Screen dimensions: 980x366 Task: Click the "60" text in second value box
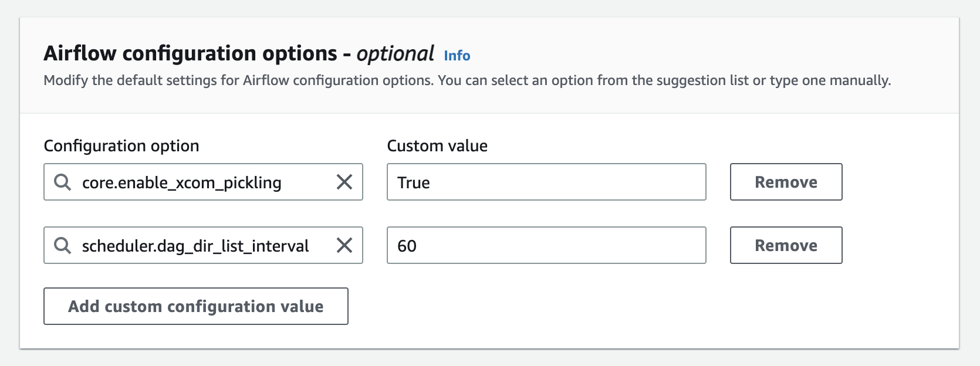pyautogui.click(x=407, y=246)
